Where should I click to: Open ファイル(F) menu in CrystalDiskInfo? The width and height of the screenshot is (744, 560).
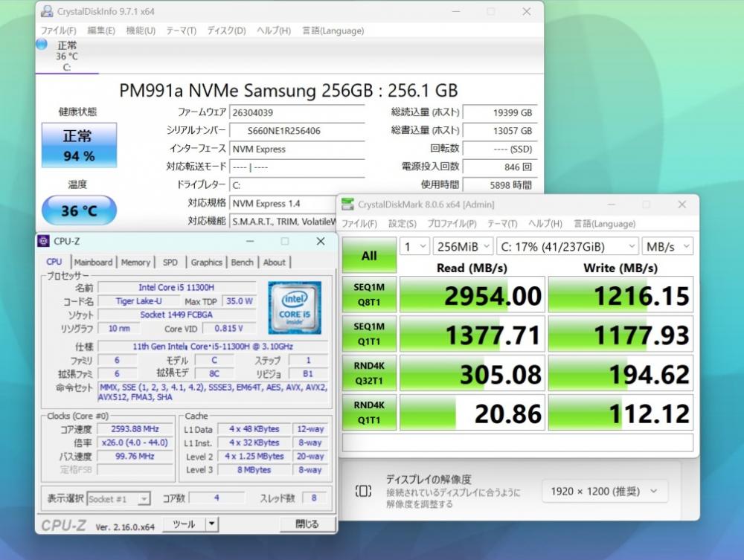[x=58, y=30]
